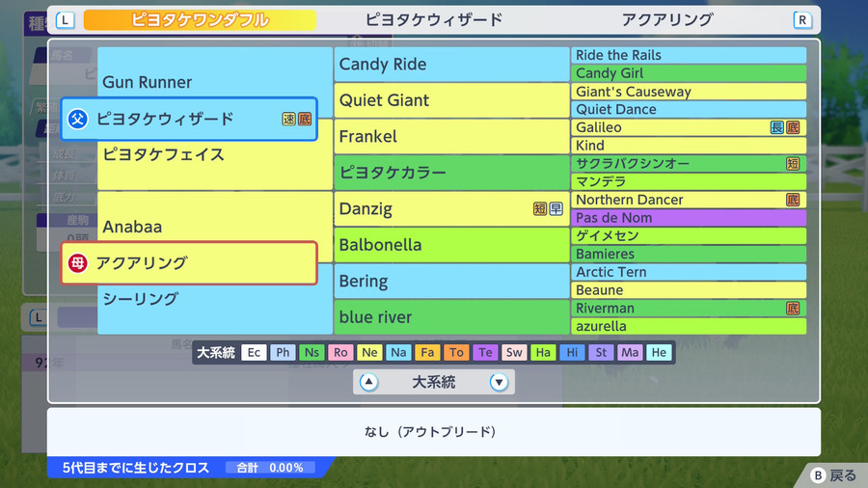This screenshot has height=488, width=868.
Task: Click the 合計 0.00% cross total
Action: 270,468
